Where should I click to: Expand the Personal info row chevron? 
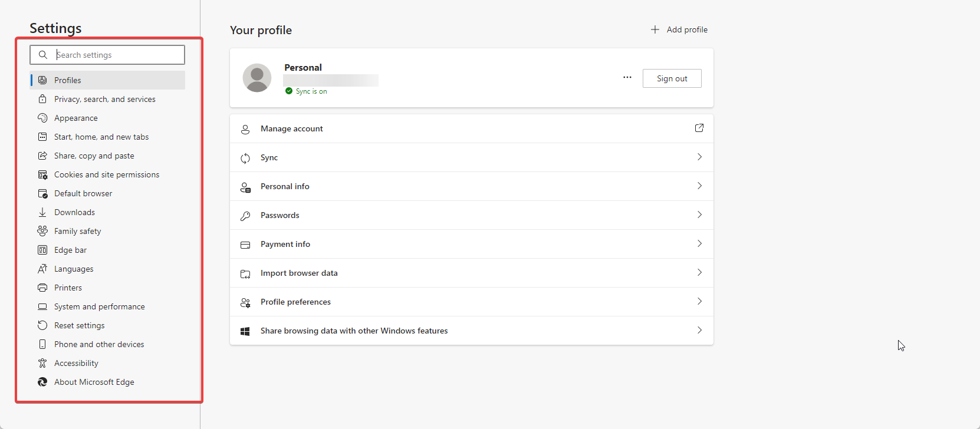699,186
